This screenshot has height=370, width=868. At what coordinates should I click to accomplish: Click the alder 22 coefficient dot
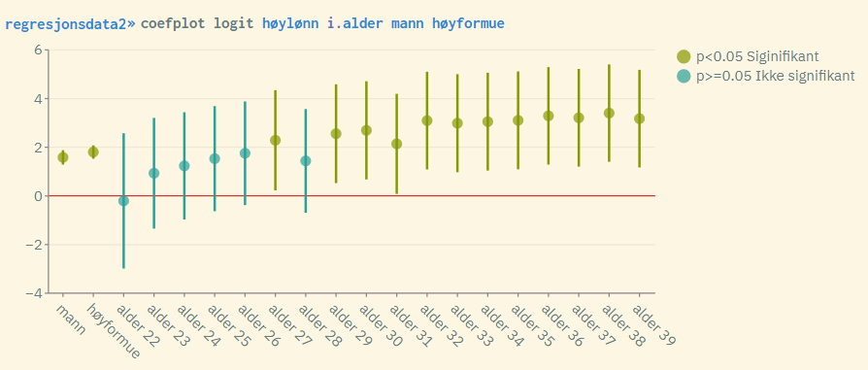[x=123, y=200]
